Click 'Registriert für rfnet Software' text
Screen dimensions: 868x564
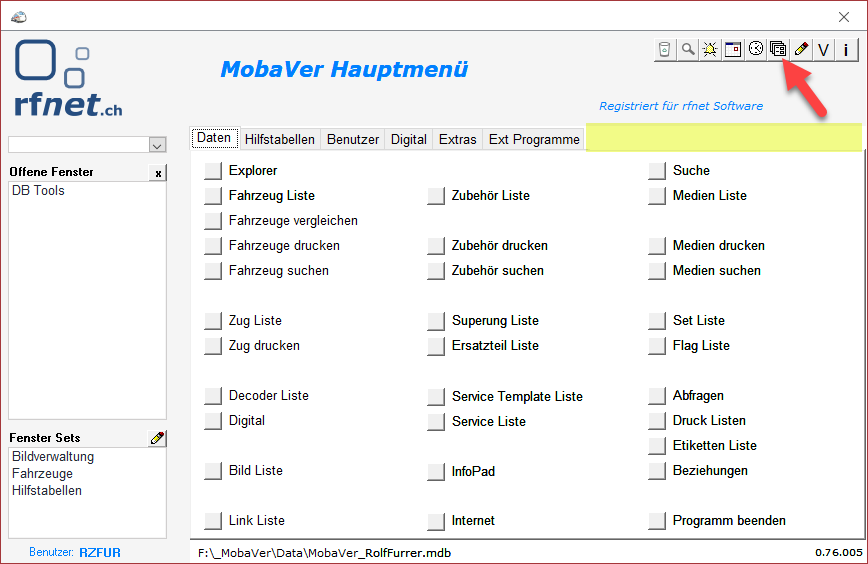click(x=681, y=106)
